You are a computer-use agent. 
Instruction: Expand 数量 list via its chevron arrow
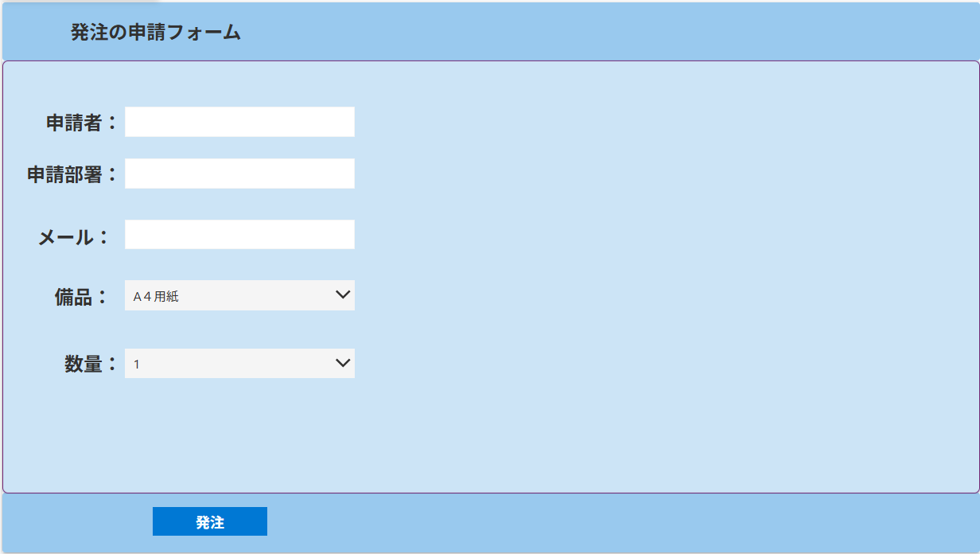343,364
